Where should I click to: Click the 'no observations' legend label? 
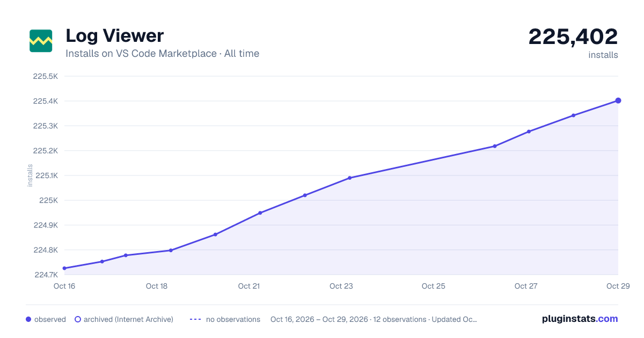pyautogui.click(x=233, y=319)
